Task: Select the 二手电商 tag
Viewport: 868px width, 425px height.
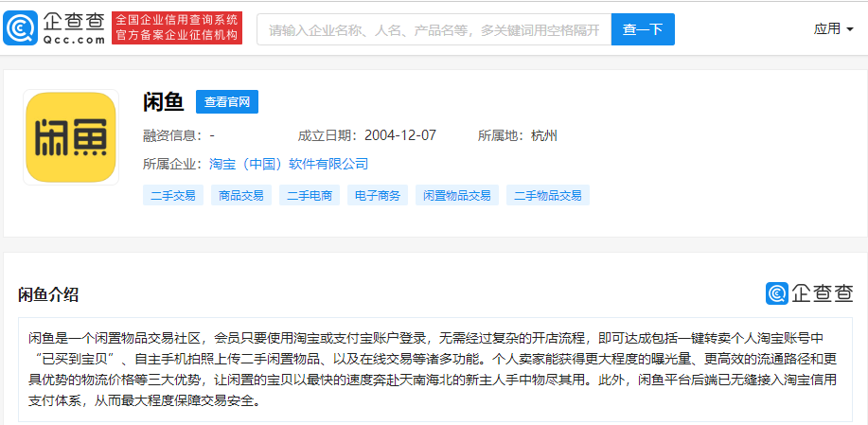Action: point(310,195)
